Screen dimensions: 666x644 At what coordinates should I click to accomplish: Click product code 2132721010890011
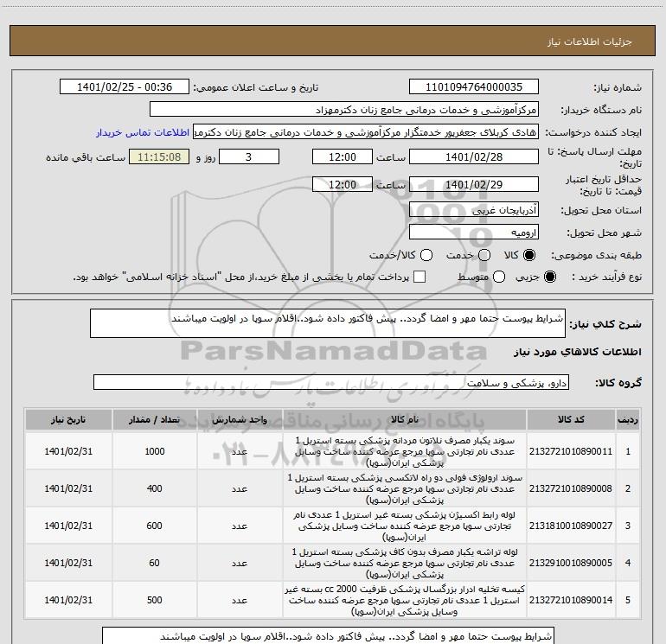click(x=571, y=451)
